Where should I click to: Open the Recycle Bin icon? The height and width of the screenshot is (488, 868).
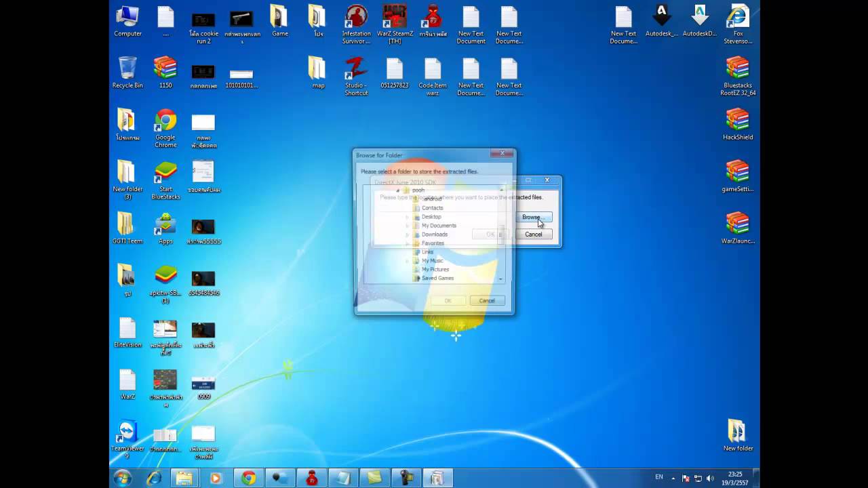click(127, 73)
